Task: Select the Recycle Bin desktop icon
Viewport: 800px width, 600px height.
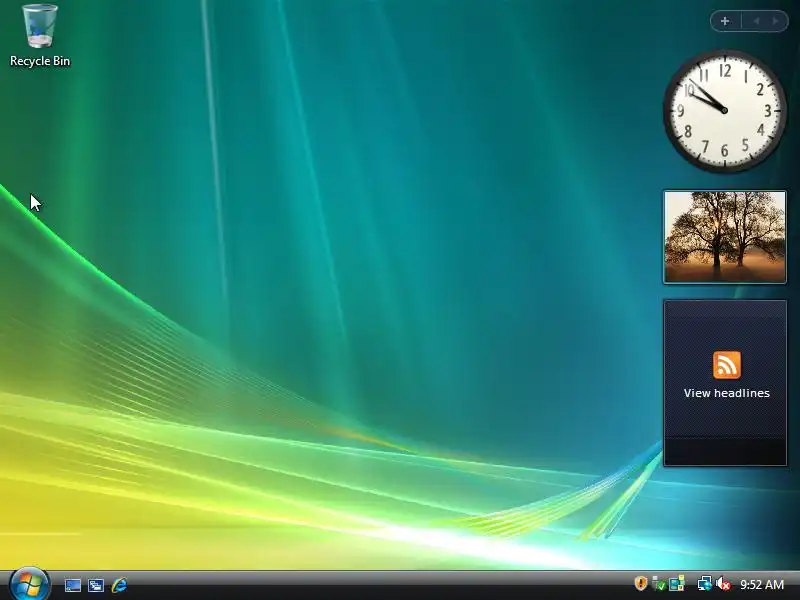Action: pyautogui.click(x=40, y=36)
